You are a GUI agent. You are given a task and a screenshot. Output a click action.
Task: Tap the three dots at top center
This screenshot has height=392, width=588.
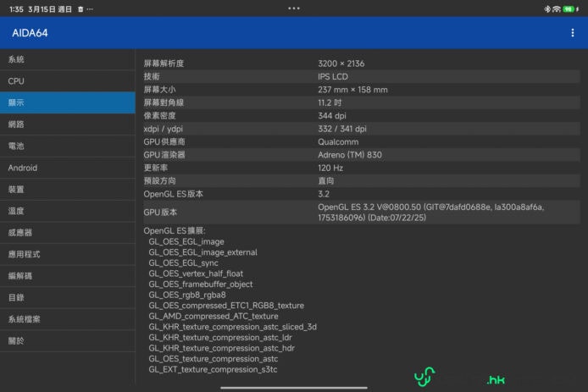[294, 8]
